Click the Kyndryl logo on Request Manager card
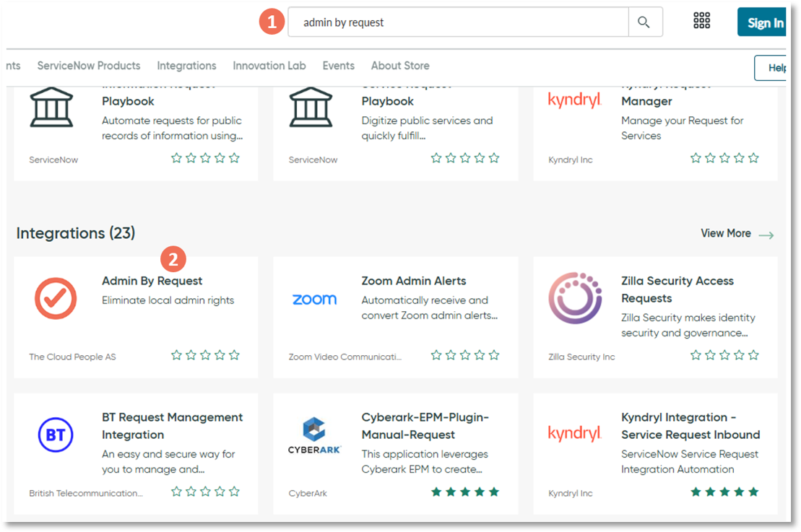The width and height of the screenshot is (801, 532). pyautogui.click(x=575, y=100)
